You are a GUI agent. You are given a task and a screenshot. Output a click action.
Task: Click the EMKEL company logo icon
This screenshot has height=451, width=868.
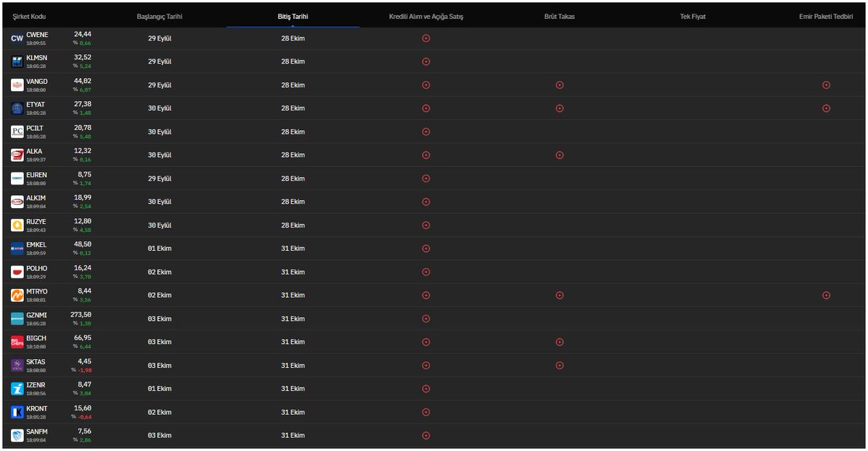coord(17,249)
